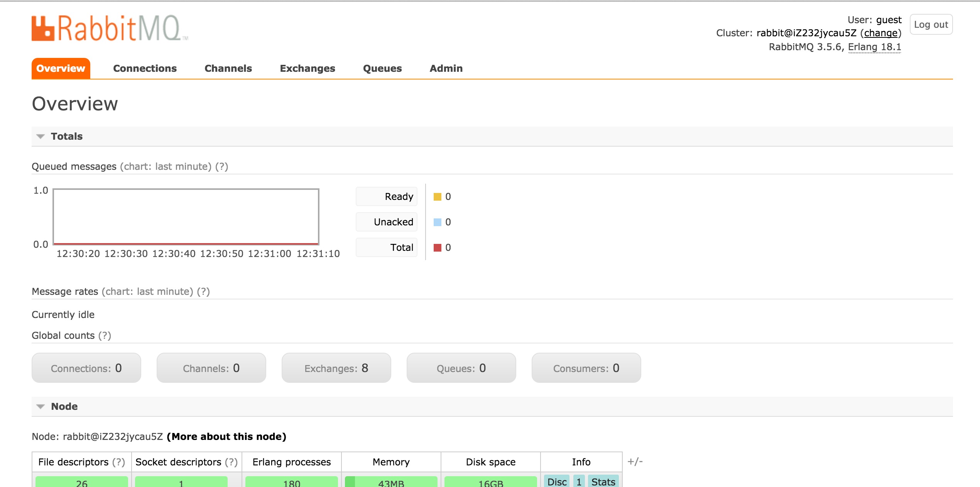Switch to the Connections tab

coord(145,68)
